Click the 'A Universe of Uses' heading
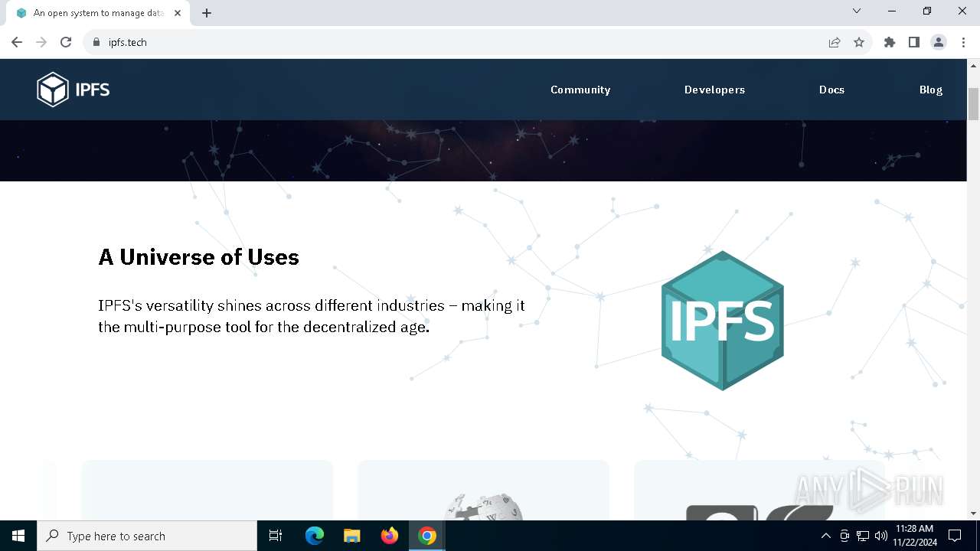Screen dimensions: 980x551 click(198, 257)
